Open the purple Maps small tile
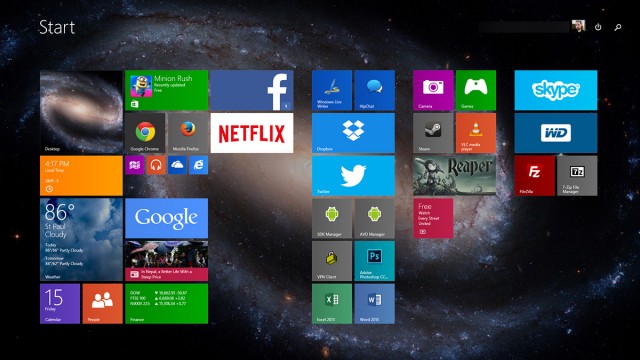This screenshot has width=640, height=360. [x=135, y=165]
